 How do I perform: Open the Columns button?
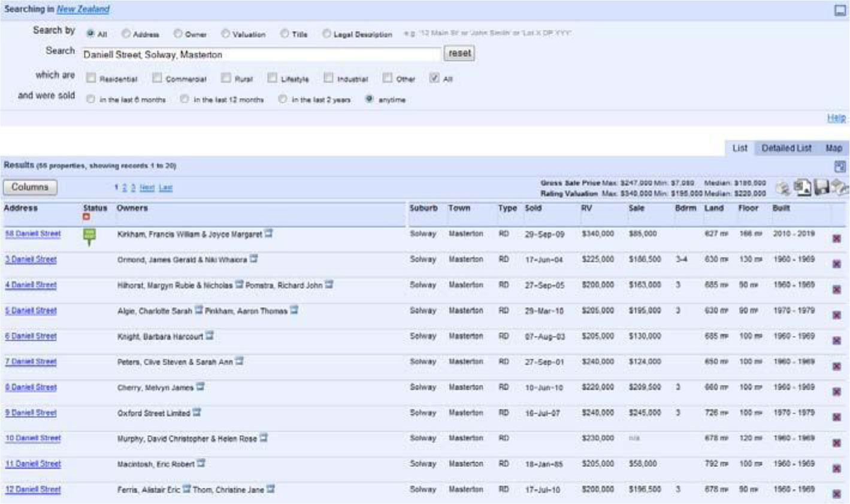point(30,187)
